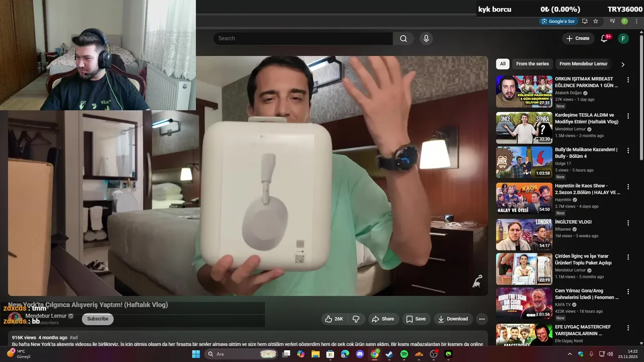Click Ataberk Doğan channel name
644x362 pixels.
pyautogui.click(x=569, y=93)
